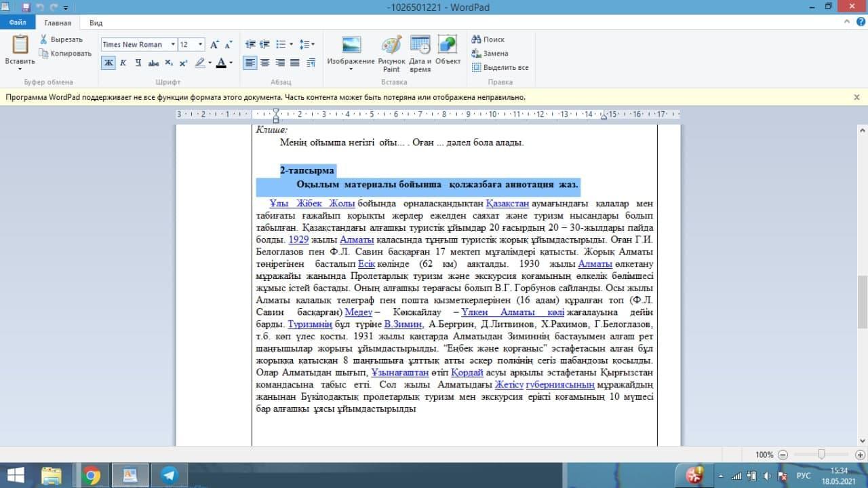This screenshot has width=868, height=488.
Task: Open the Файл menu tab
Action: [18, 22]
